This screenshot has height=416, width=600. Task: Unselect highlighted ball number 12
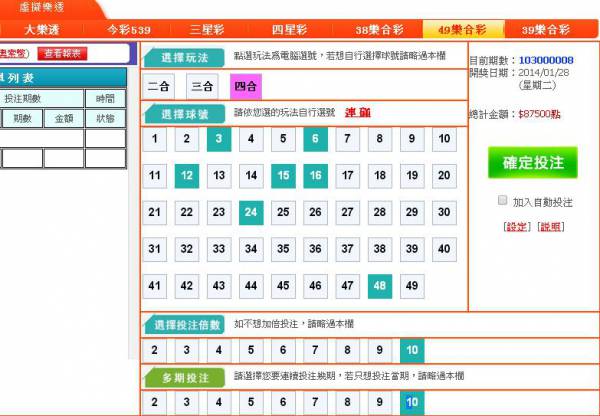click(187, 176)
